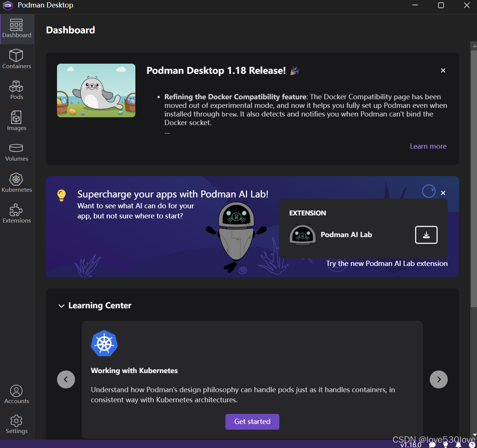
Task: Install the Podman AI Lab extension
Action: pyautogui.click(x=426, y=235)
